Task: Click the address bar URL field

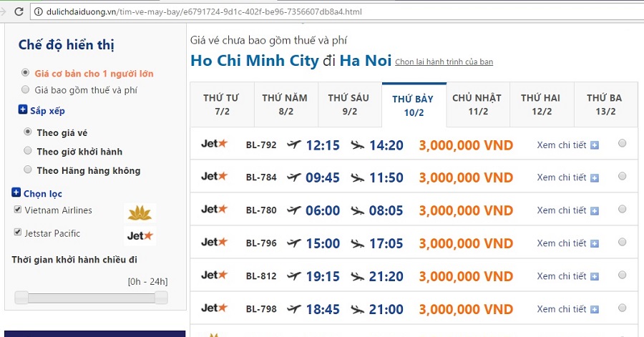Action: click(x=337, y=12)
